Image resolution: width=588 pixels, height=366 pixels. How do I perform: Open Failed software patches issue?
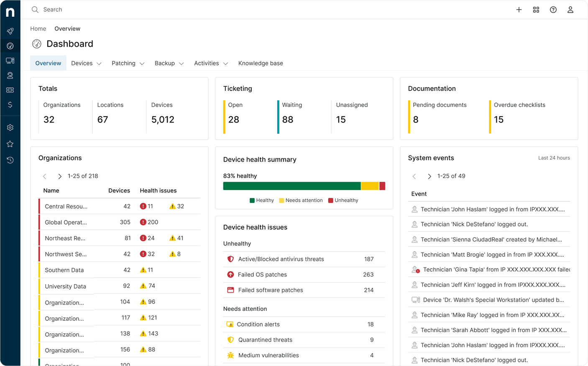[304, 290]
